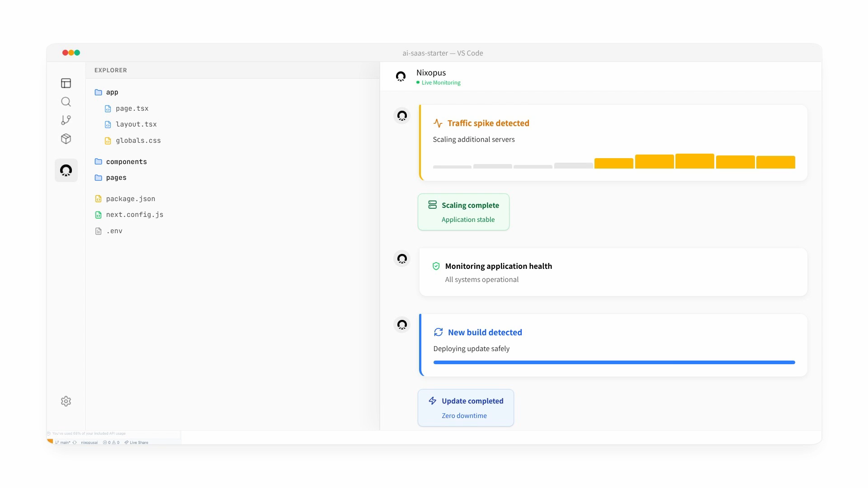Click the Live Monitoring status label
The width and height of the screenshot is (868, 488).
point(439,83)
